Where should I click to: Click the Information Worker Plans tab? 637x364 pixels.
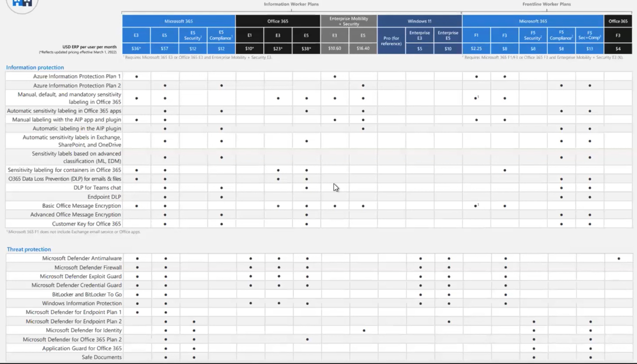pos(291,4)
